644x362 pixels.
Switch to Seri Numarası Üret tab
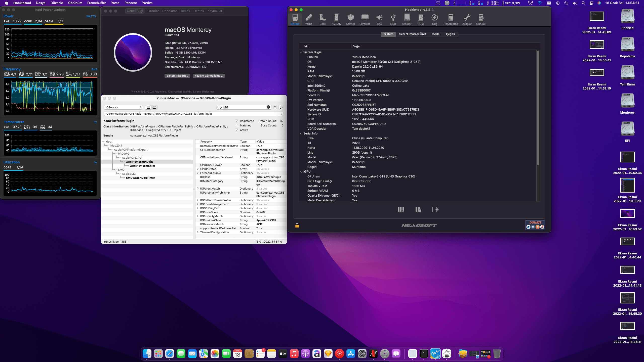click(412, 34)
